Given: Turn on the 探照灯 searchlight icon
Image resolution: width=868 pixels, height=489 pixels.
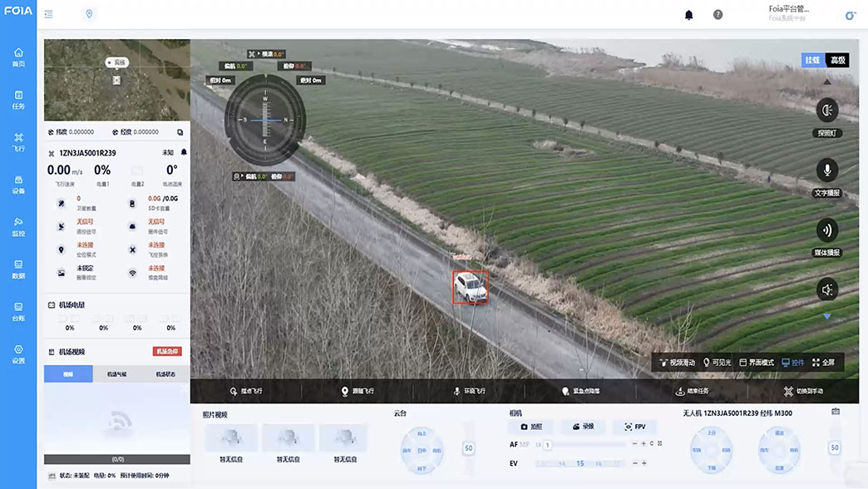Looking at the screenshot, I should pyautogui.click(x=826, y=111).
